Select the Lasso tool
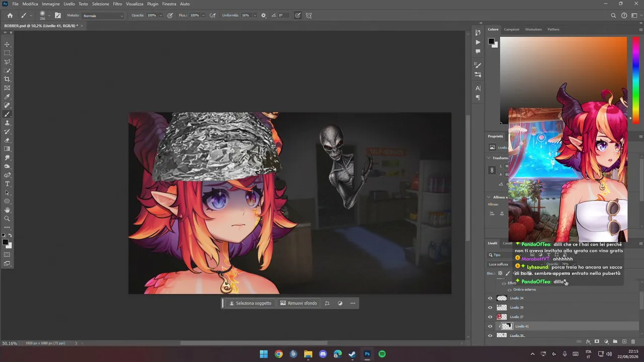The width and height of the screenshot is (644, 362). 7,62
